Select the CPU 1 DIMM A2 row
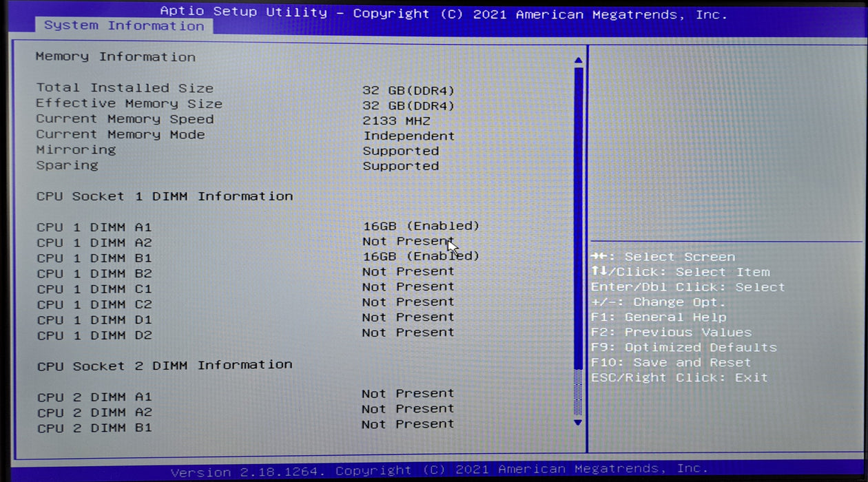 pyautogui.click(x=245, y=242)
